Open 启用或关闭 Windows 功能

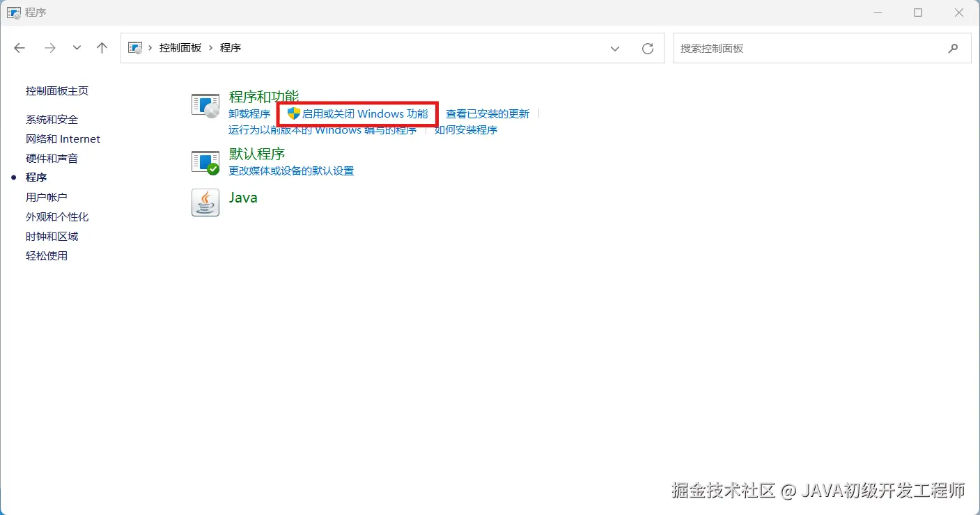coord(364,114)
